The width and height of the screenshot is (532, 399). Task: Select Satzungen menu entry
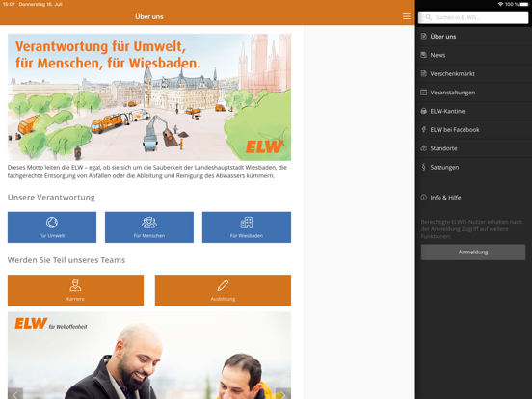point(473,167)
